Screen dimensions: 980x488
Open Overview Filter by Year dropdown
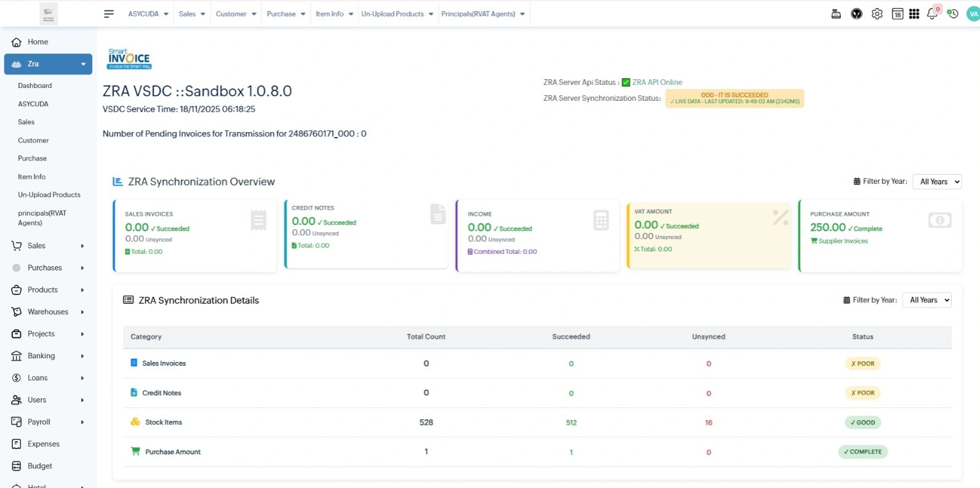click(936, 181)
